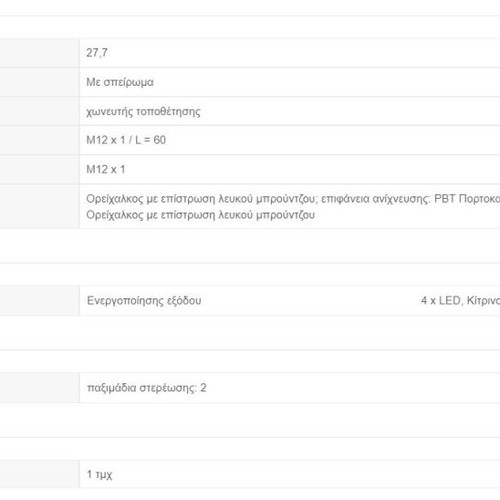
Task: Click the παξιμάδια στερέωσης: 2 text
Action: click(147, 388)
